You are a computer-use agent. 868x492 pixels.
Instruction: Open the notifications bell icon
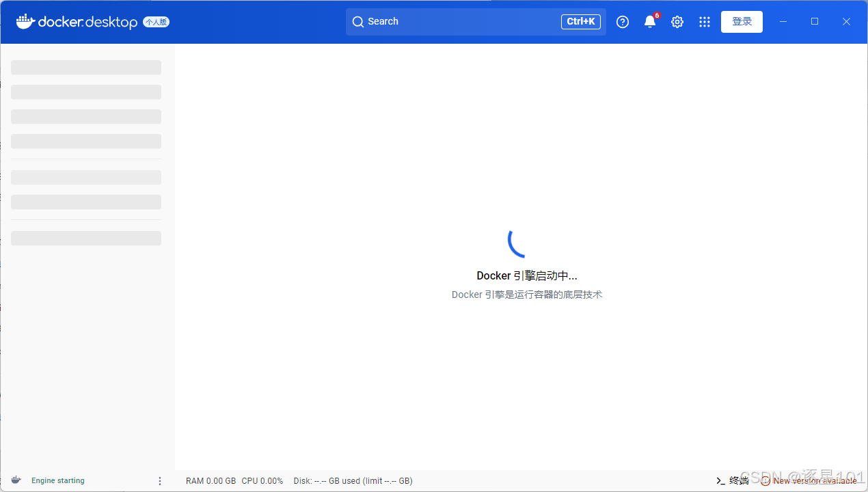click(650, 22)
